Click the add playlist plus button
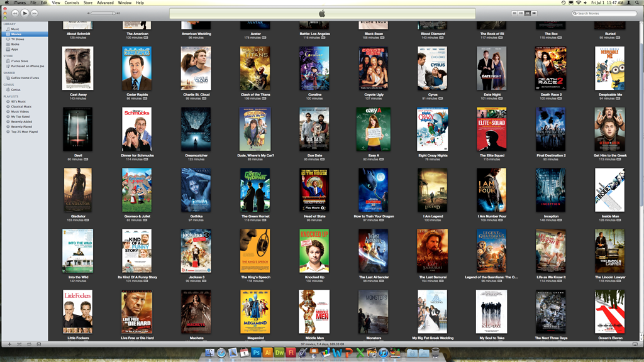 coord(9,344)
